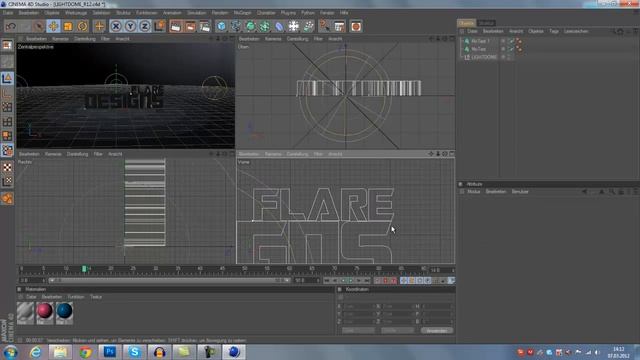This screenshot has height=360, width=640.
Task: Click the checkerboard icon in left sidebar
Action: pos(7,167)
